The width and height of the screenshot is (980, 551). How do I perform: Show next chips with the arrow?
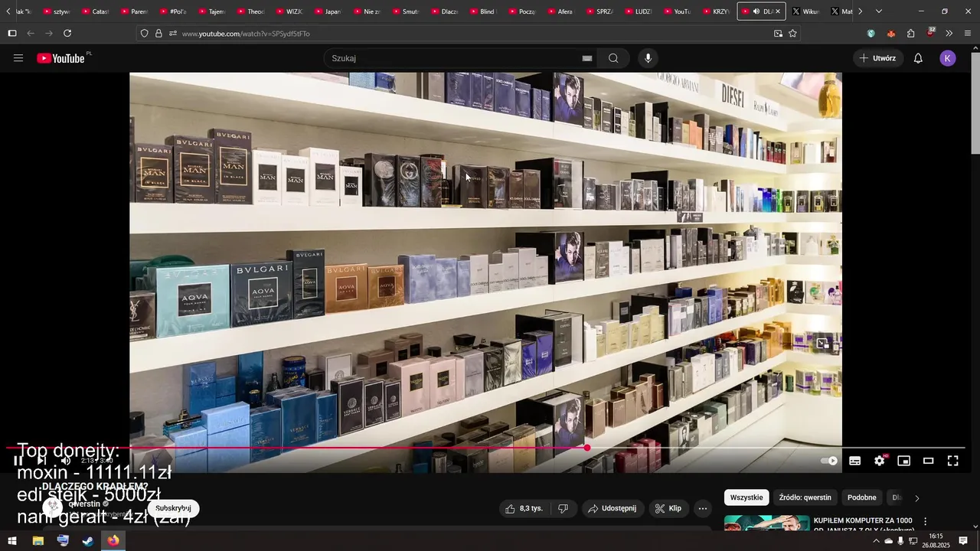(917, 498)
